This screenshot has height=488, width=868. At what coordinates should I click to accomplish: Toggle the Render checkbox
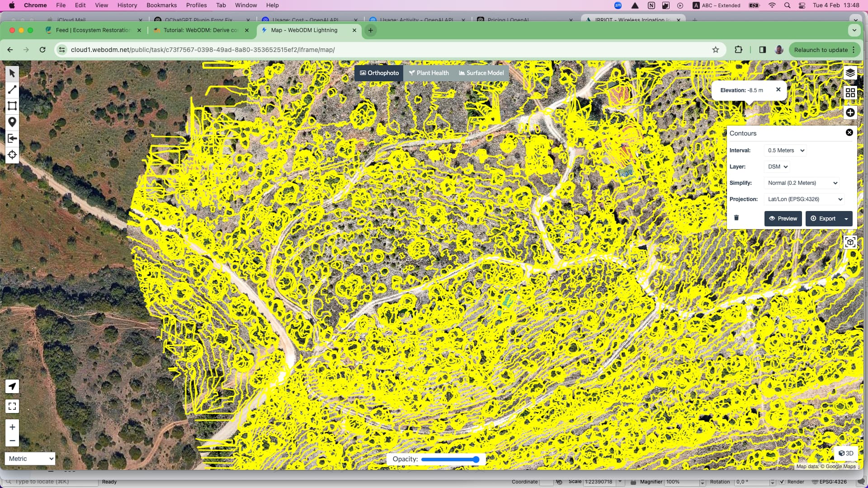[783, 482]
